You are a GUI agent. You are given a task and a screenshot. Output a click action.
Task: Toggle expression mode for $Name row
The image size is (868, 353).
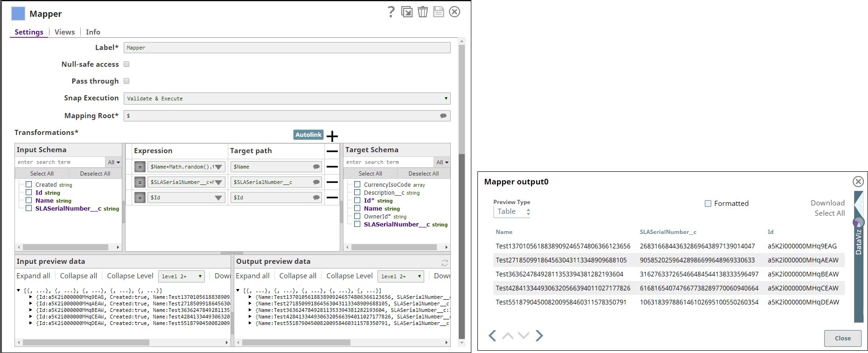(140, 167)
